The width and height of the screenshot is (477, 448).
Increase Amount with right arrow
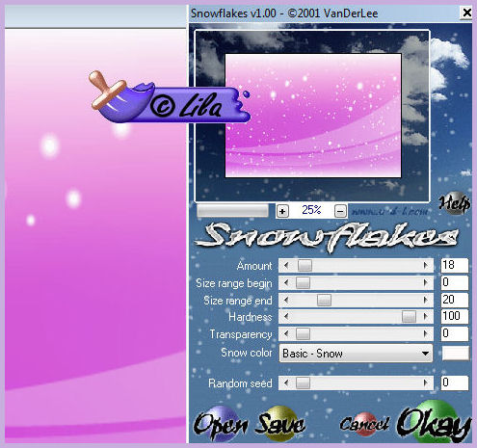pos(426,266)
